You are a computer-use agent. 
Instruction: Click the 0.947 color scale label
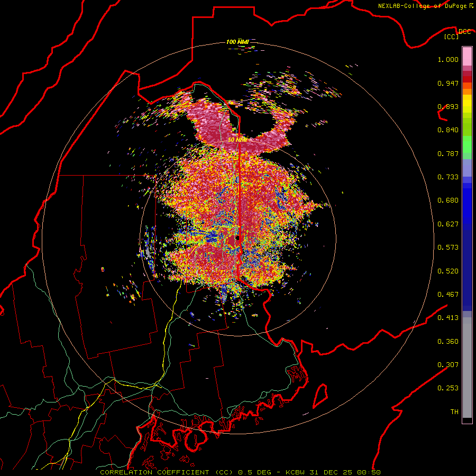pos(448,83)
